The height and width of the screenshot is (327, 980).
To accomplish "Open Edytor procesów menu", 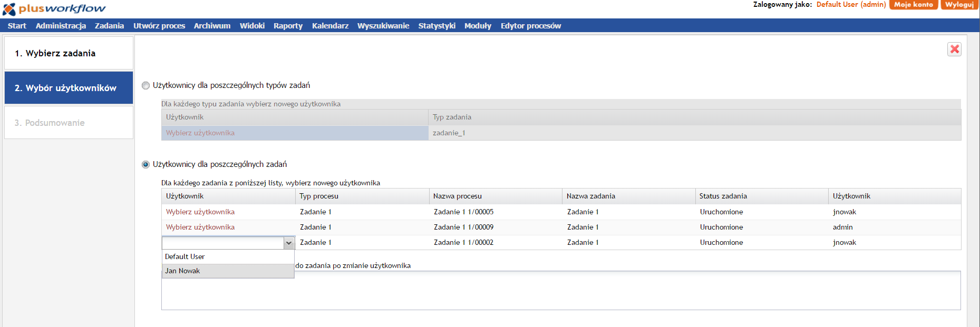I will [531, 26].
